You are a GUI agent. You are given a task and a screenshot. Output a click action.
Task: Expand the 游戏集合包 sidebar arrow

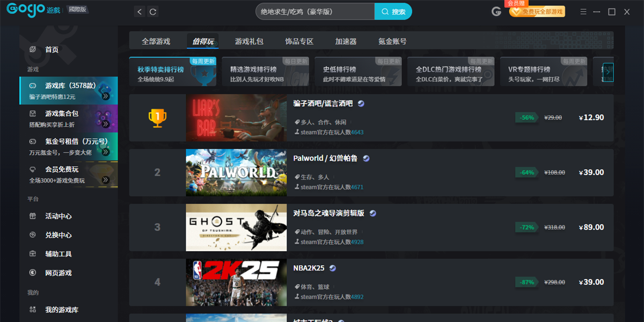pos(105,124)
